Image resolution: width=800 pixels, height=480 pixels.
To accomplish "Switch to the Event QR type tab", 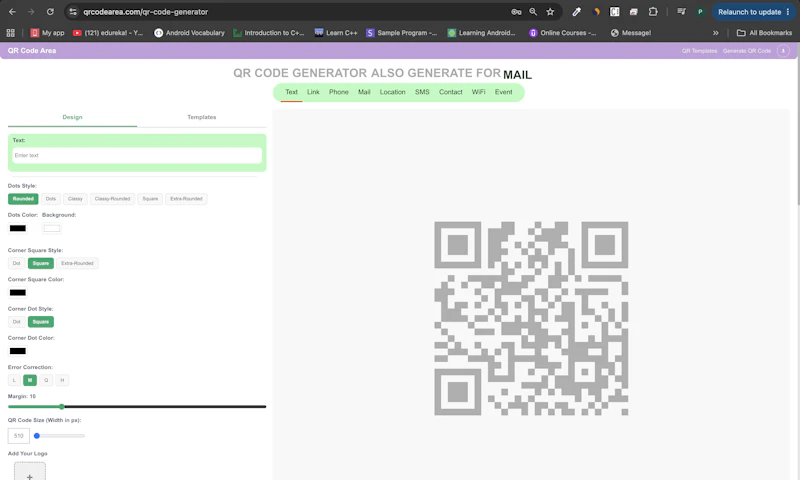I will click(504, 92).
